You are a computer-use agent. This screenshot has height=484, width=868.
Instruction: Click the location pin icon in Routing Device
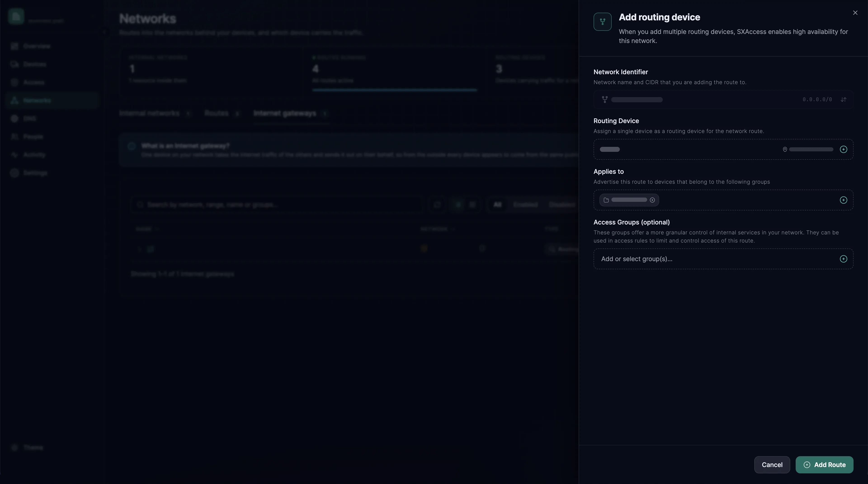[x=785, y=149]
